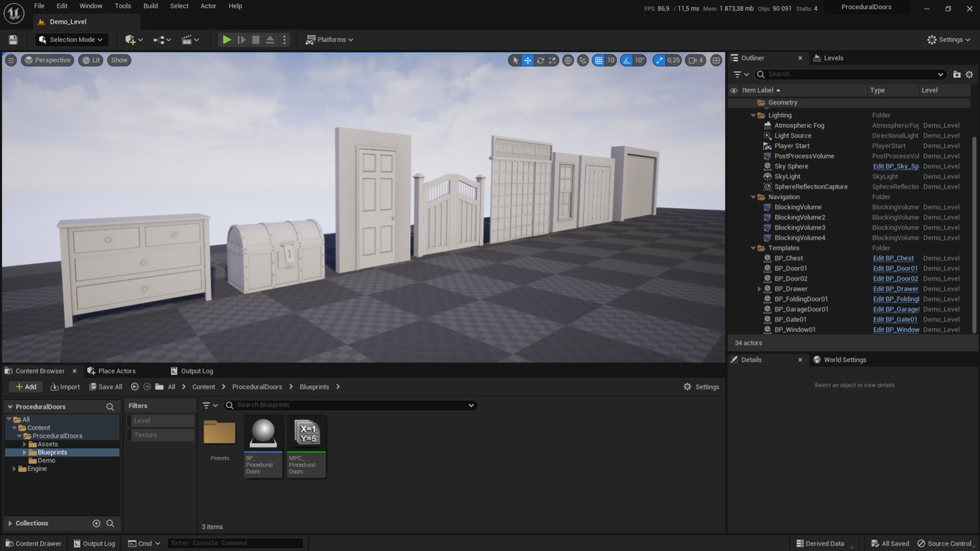The image size is (980, 551).
Task: Select the BP_ProceduralDoors asset thumbnail
Action: click(x=263, y=446)
